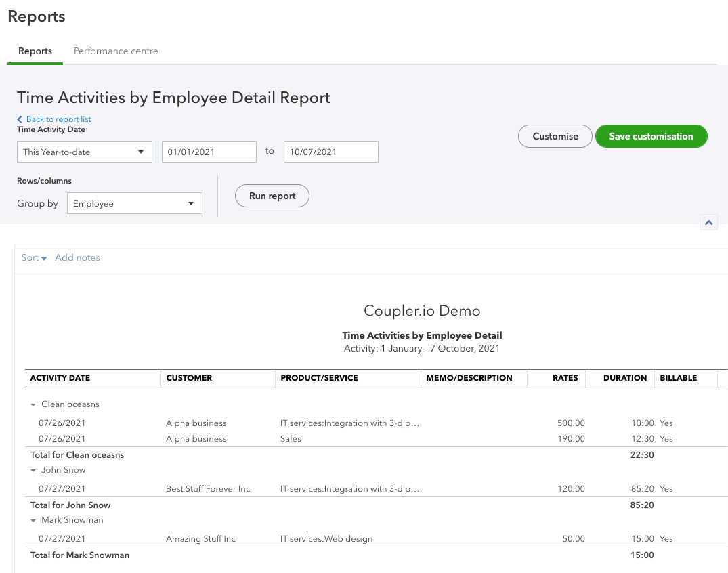Open the Customise dialog
The width and height of the screenshot is (728, 573).
(555, 135)
